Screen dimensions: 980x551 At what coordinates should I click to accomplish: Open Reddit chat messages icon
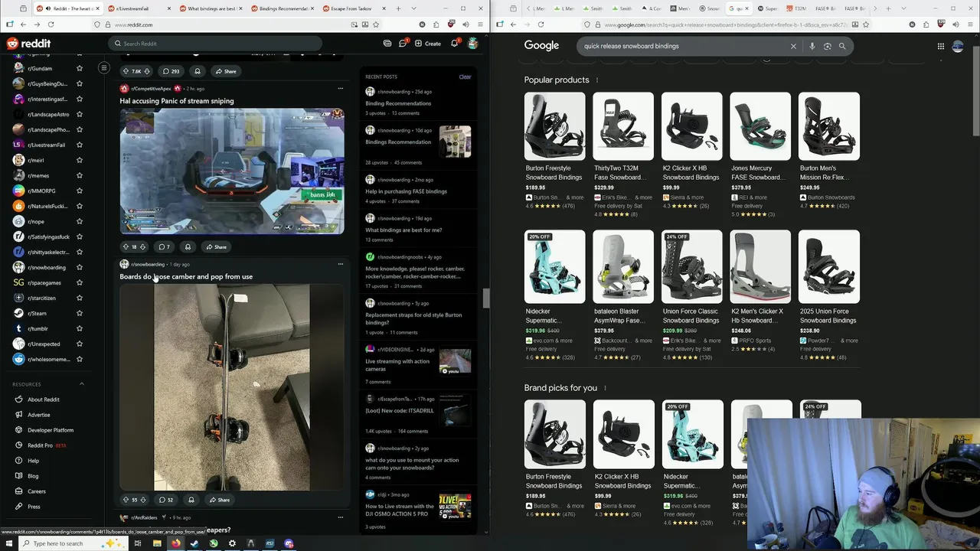pos(403,44)
